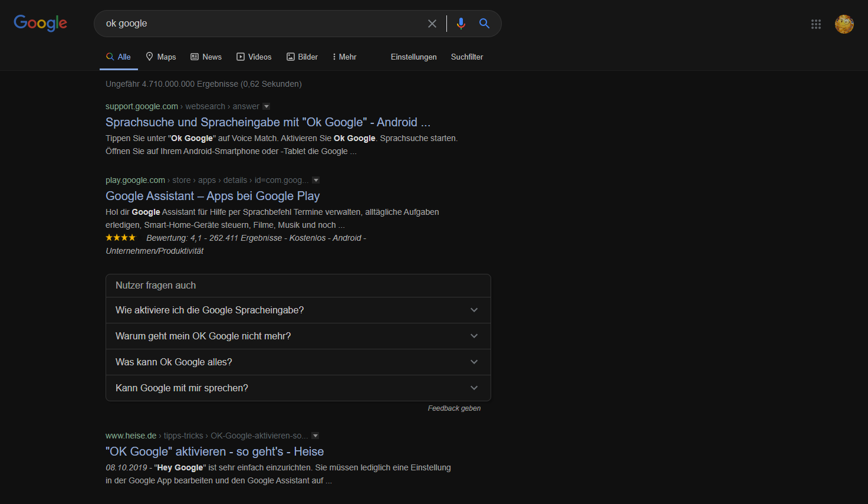Viewport: 868px width, 504px height.
Task: Switch to the News tab
Action: point(206,57)
